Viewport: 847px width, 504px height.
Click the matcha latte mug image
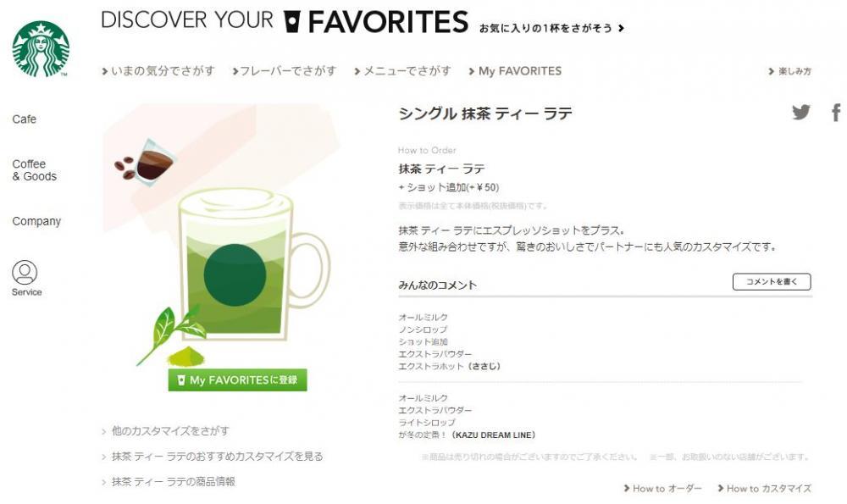pos(252,264)
